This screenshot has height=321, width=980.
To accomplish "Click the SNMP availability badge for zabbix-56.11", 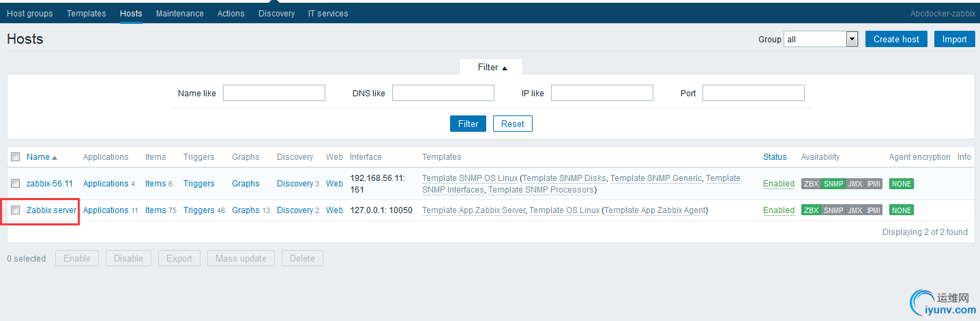I will pos(833,184).
